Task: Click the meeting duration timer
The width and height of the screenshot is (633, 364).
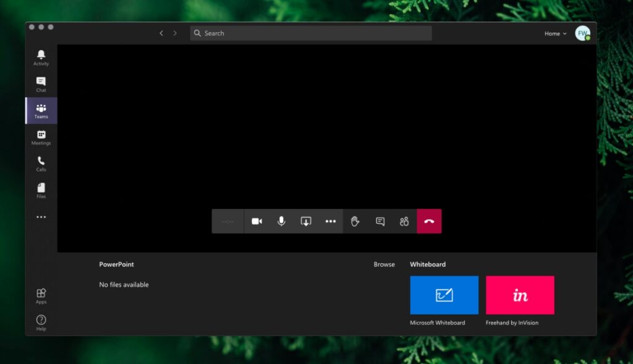Action: click(227, 221)
